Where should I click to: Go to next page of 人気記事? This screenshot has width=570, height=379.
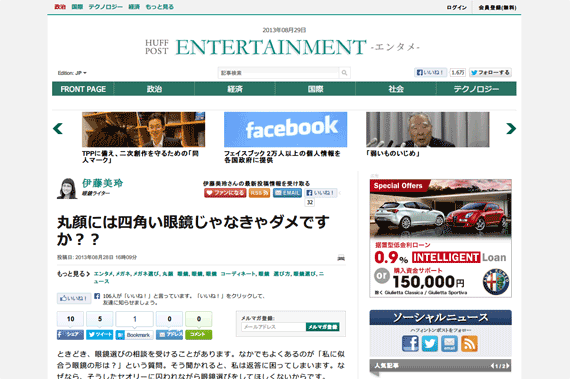pos(508,366)
